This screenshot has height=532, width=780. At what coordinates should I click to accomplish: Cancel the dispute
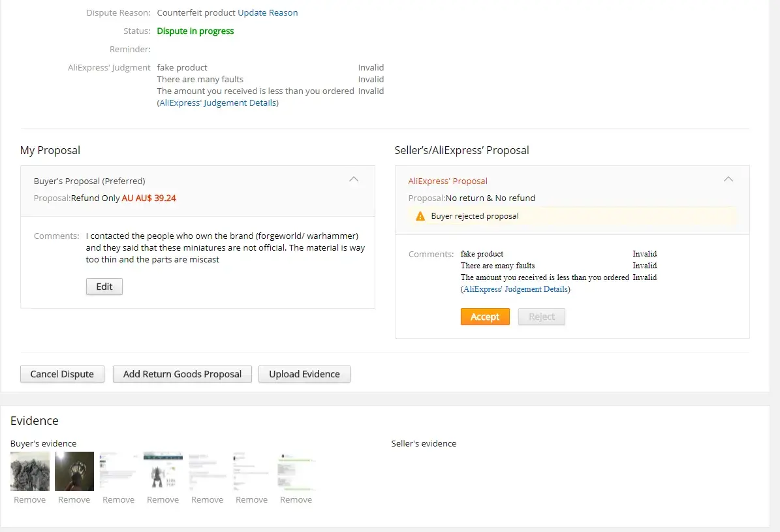click(x=62, y=374)
